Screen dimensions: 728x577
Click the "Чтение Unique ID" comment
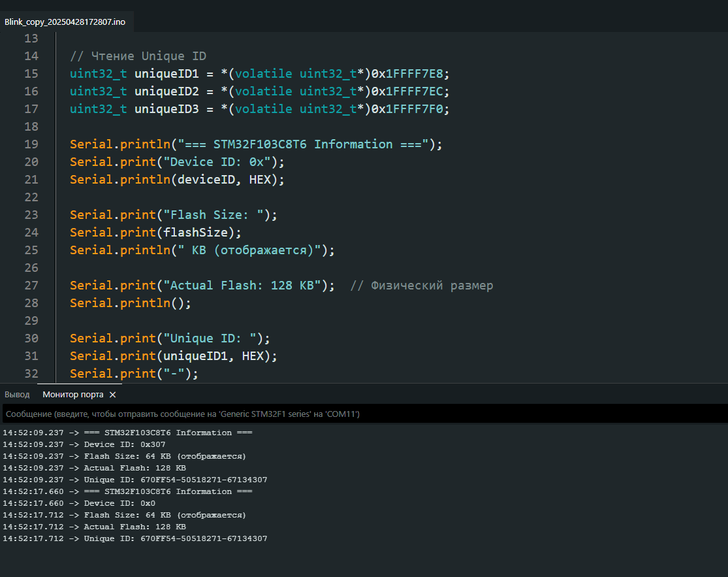pos(138,56)
